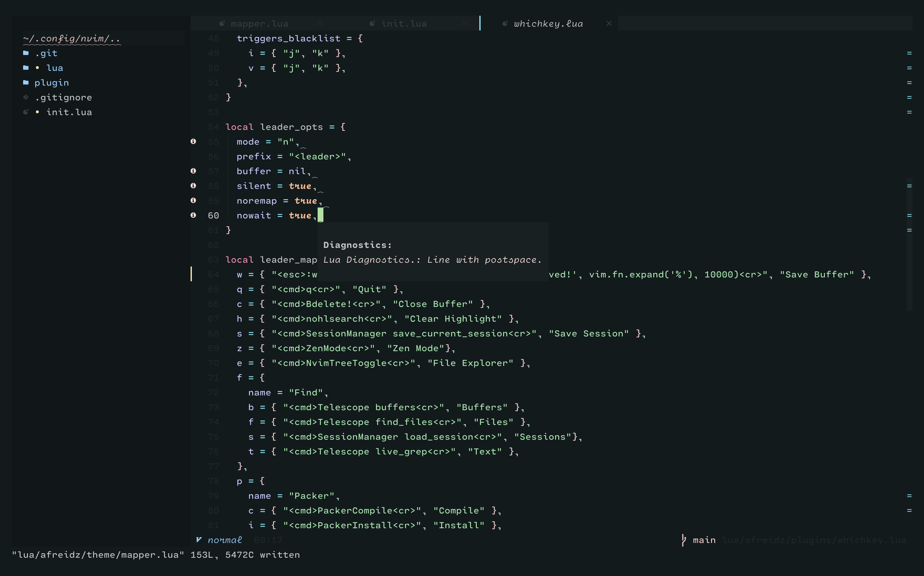Click the Lua file icon on mapper.lua tab
This screenshot has width=924, height=576.
point(222,24)
